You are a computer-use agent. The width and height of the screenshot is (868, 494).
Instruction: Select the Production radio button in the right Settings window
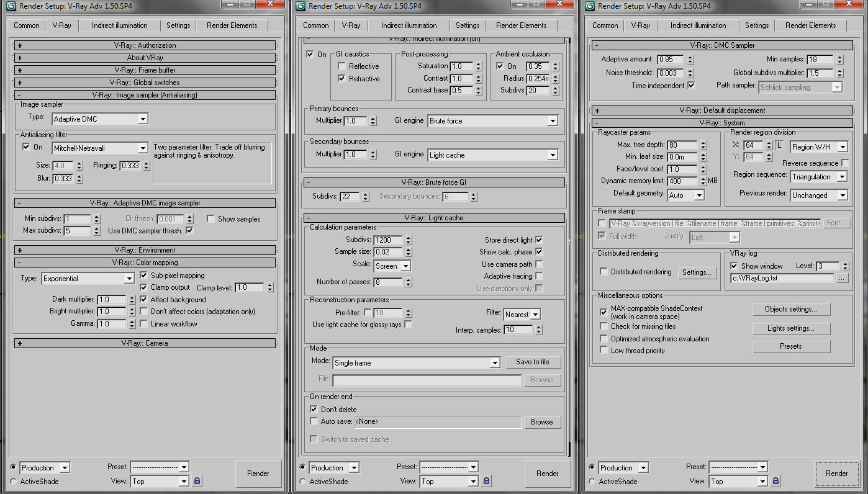pos(592,467)
